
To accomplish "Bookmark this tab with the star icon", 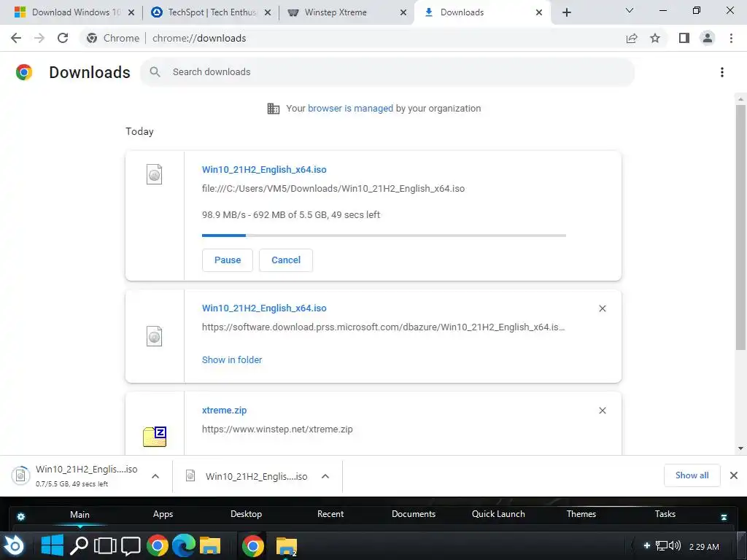I will [x=655, y=38].
